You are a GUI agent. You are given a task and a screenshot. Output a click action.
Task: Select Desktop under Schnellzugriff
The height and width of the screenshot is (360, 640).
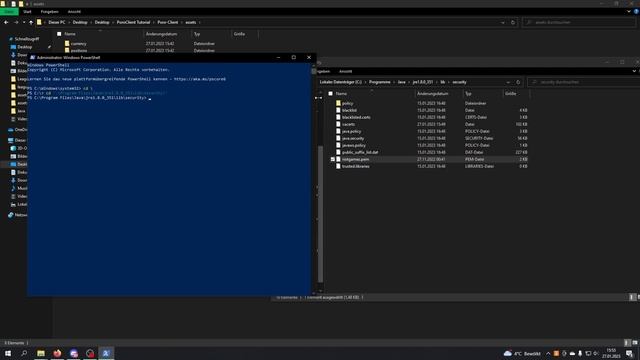click(24, 47)
